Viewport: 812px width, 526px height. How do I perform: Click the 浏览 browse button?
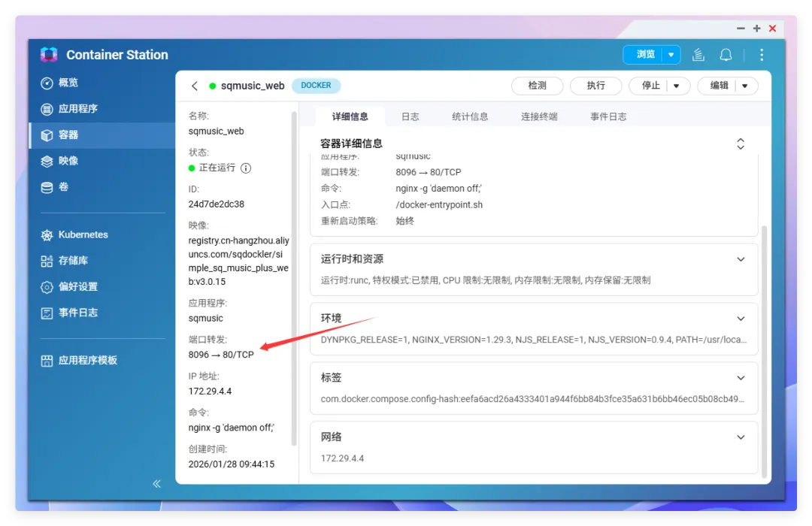pos(644,54)
